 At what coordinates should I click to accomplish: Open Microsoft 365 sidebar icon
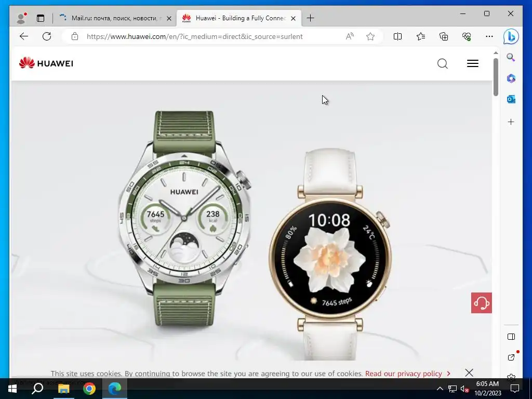click(511, 78)
